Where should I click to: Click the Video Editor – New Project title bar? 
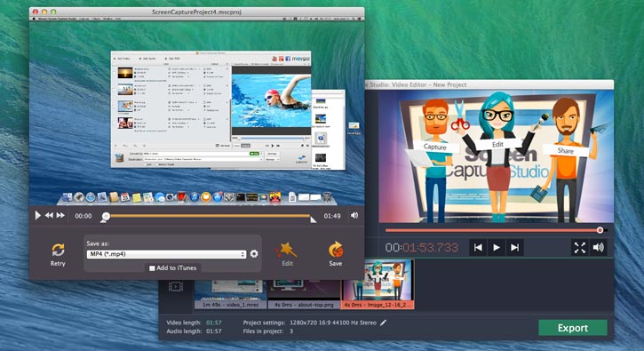[489, 84]
